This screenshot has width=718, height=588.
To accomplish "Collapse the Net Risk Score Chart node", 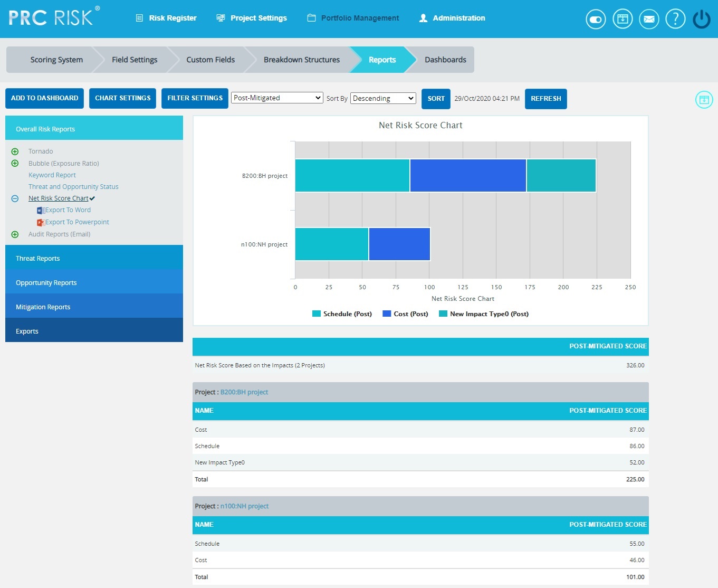I will pos(15,198).
